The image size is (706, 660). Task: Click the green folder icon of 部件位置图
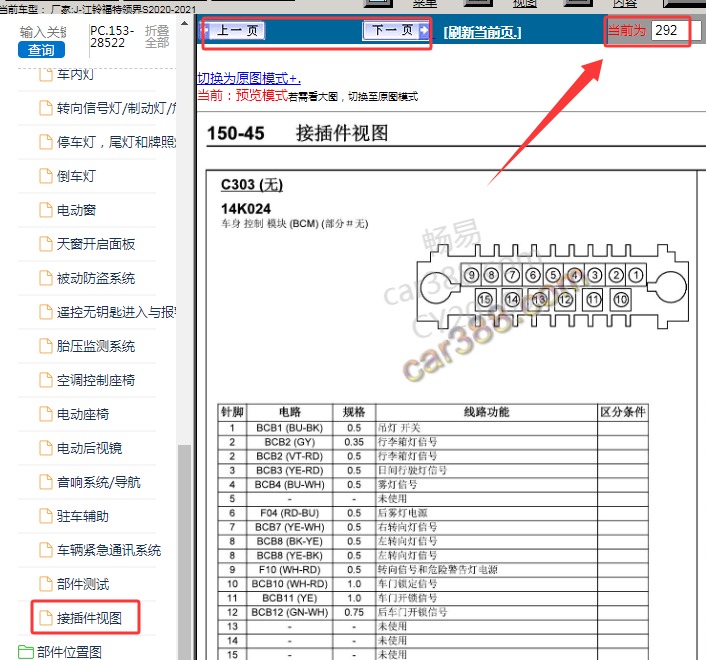(x=26, y=652)
